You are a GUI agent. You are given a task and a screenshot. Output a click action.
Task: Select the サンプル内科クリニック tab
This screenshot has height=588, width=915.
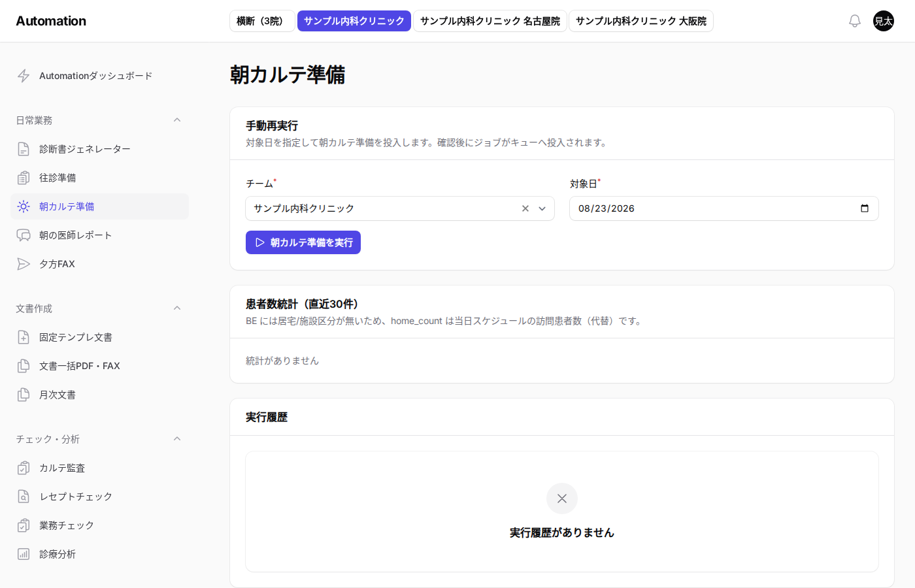354,21
